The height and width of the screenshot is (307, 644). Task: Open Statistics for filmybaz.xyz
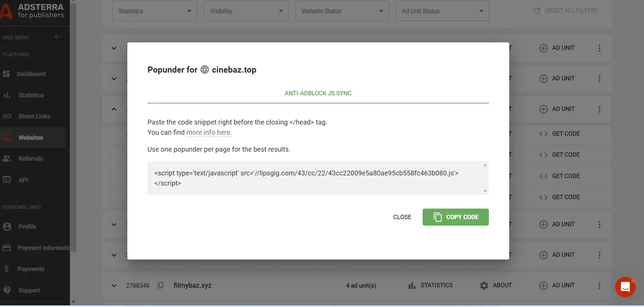click(x=430, y=285)
